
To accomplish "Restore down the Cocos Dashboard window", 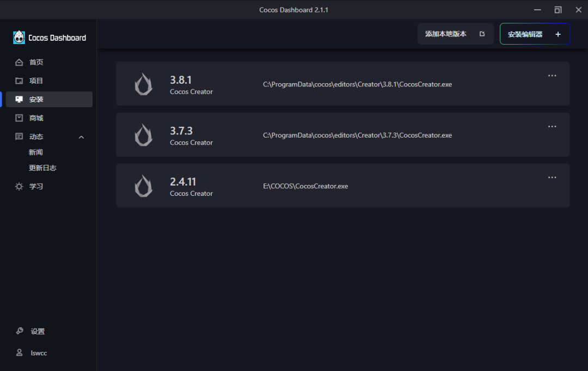I will pos(558,10).
